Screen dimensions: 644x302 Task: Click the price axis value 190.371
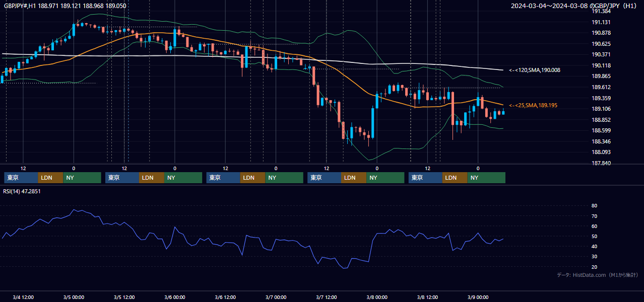[601, 54]
